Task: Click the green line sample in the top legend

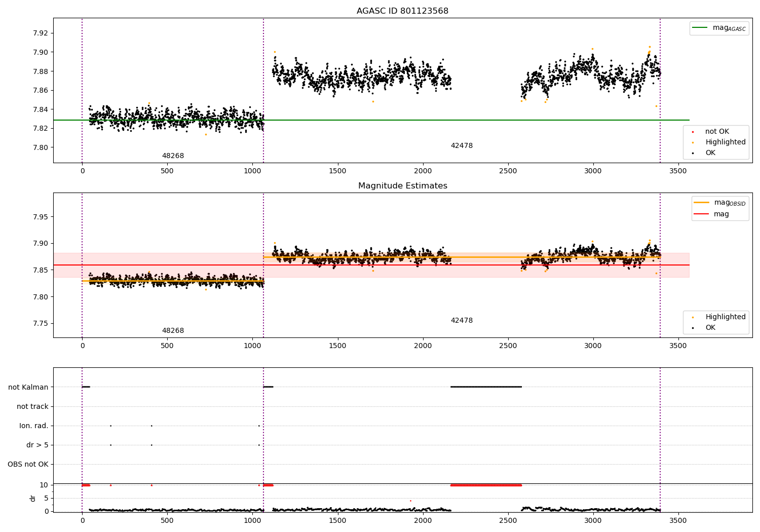Action: pos(700,28)
